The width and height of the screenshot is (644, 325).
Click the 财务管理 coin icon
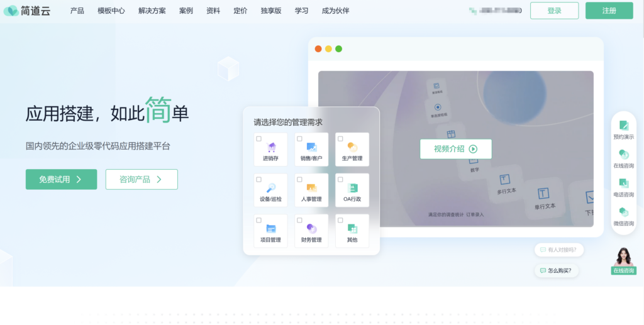pos(311,228)
